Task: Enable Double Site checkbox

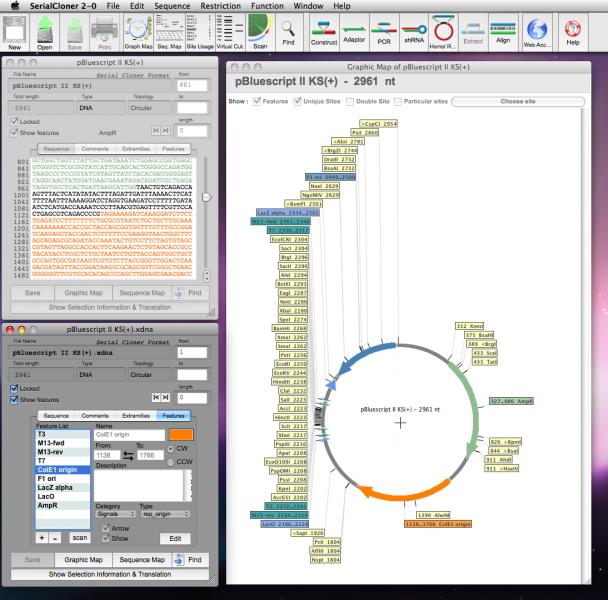Action: 350,101
